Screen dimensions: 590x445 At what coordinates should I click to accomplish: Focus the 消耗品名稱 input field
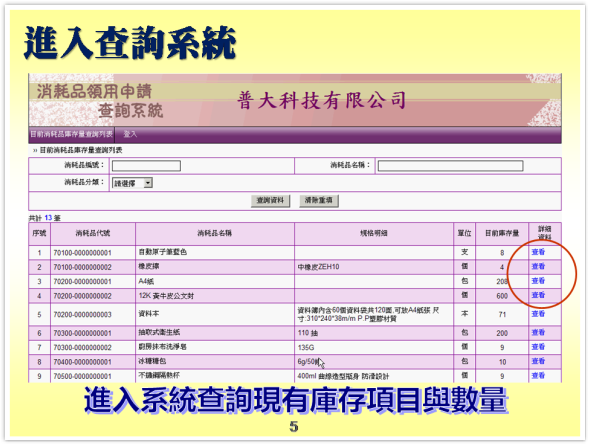(450, 166)
